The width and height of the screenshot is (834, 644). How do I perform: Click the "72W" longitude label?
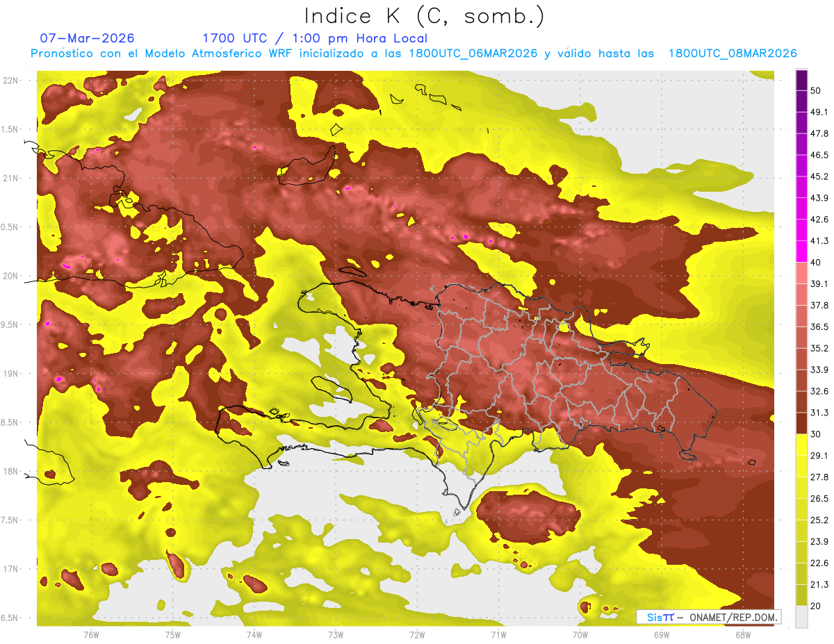tap(417, 635)
